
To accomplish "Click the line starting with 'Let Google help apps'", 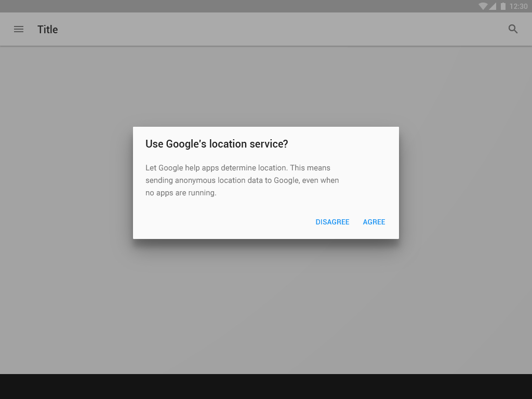I will (237, 168).
